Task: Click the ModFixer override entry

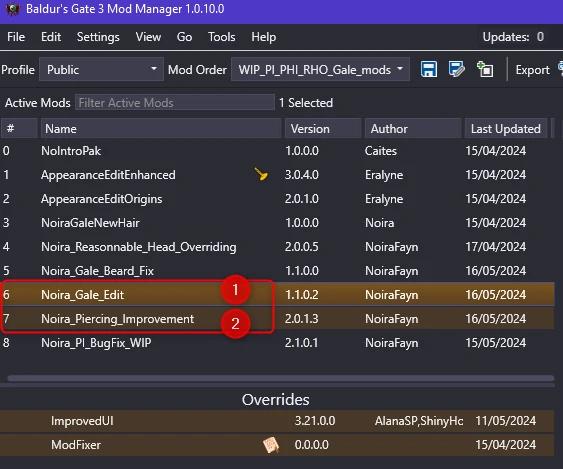Action: (277, 445)
